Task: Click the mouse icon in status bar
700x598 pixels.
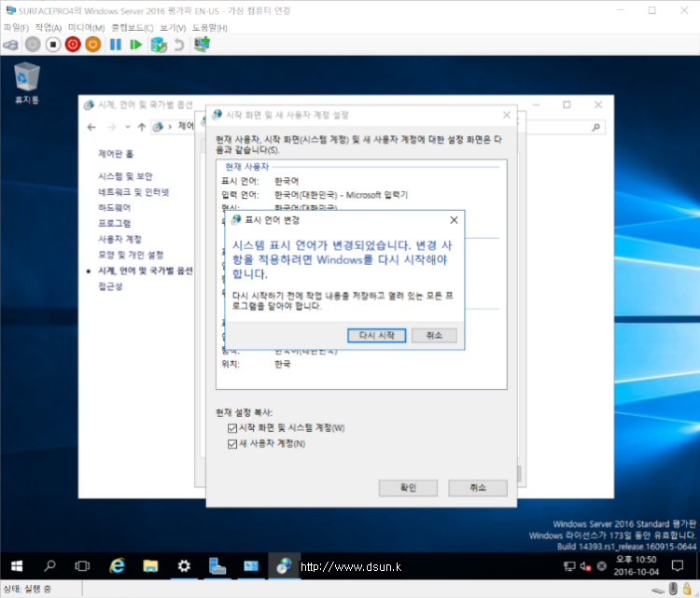Action: pyautogui.click(x=673, y=589)
